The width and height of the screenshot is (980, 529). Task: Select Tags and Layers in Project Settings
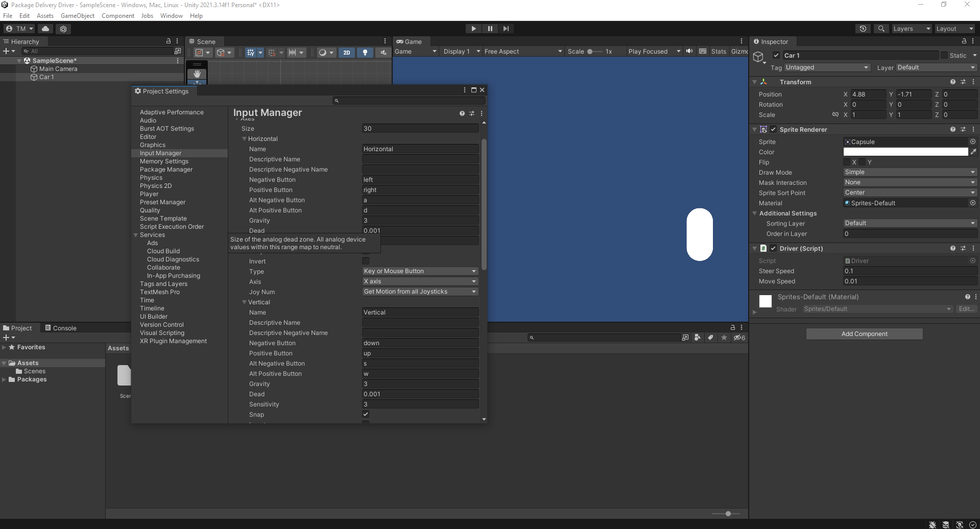click(x=163, y=284)
